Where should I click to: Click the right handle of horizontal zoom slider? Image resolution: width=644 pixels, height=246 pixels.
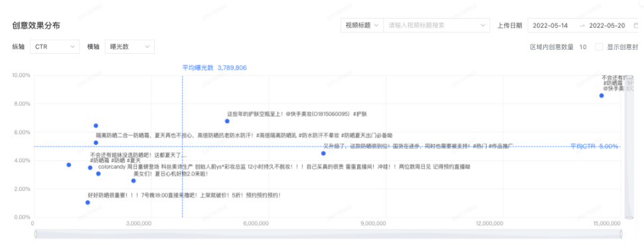tap(621, 234)
